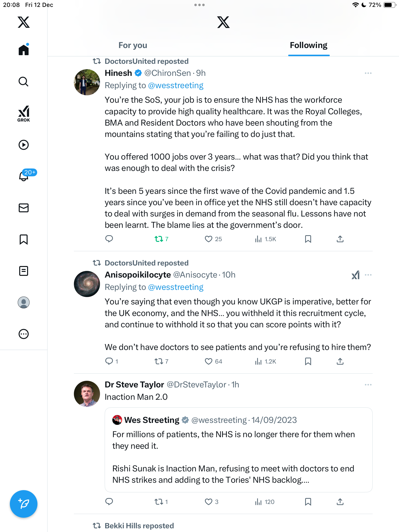Open direct messages envelope icon

point(24,208)
